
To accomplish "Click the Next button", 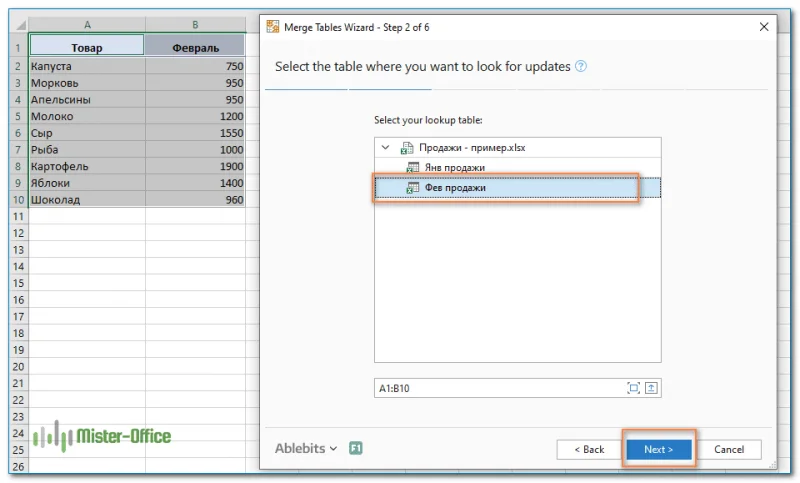I will (658, 449).
